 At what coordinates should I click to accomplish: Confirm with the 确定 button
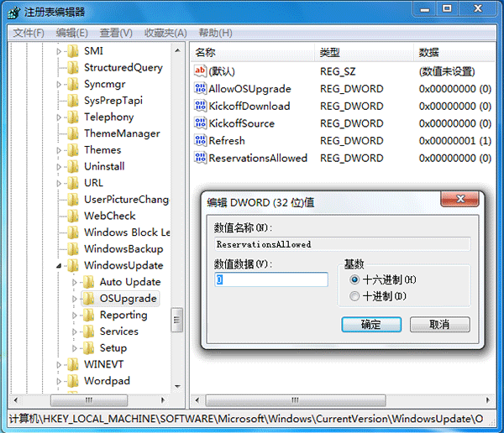tap(371, 325)
